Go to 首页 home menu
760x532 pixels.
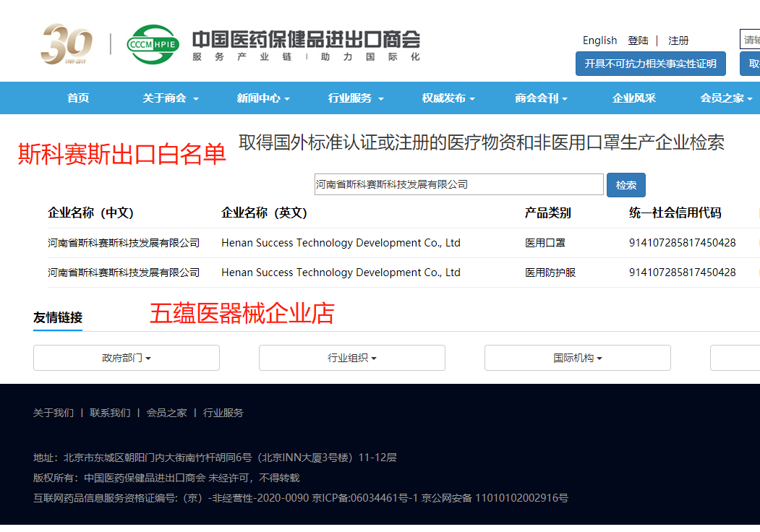[x=78, y=98]
